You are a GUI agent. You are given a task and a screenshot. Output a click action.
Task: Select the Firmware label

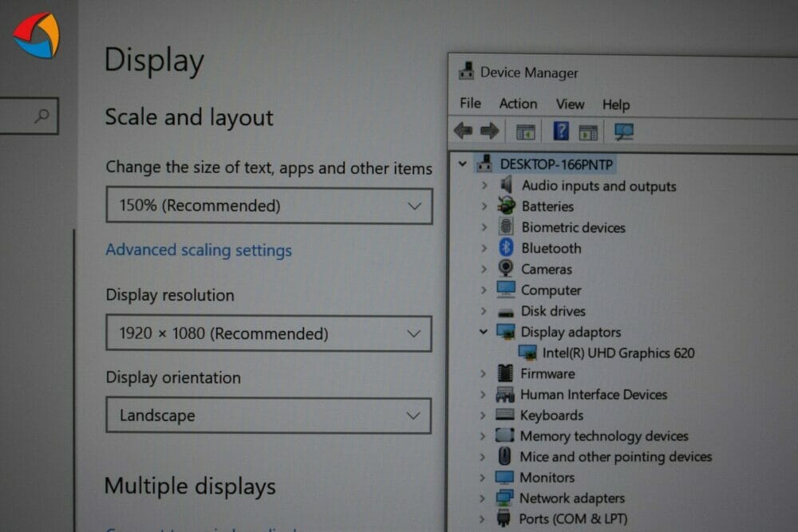[547, 374]
